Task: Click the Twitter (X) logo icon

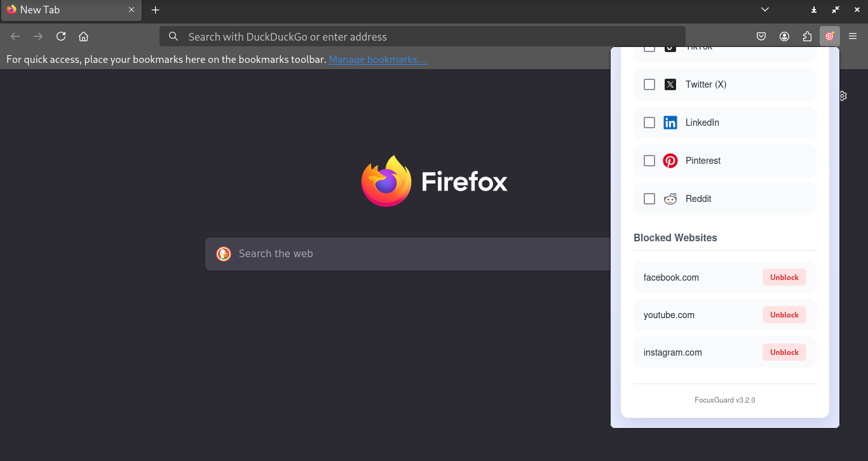Action: pos(670,84)
